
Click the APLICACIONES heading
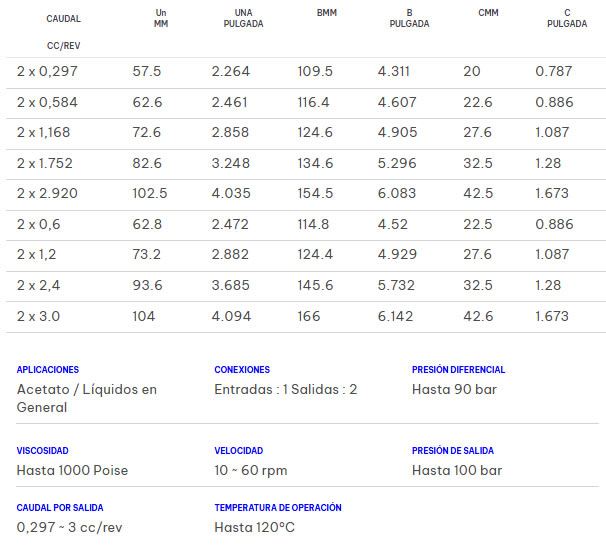(x=48, y=370)
